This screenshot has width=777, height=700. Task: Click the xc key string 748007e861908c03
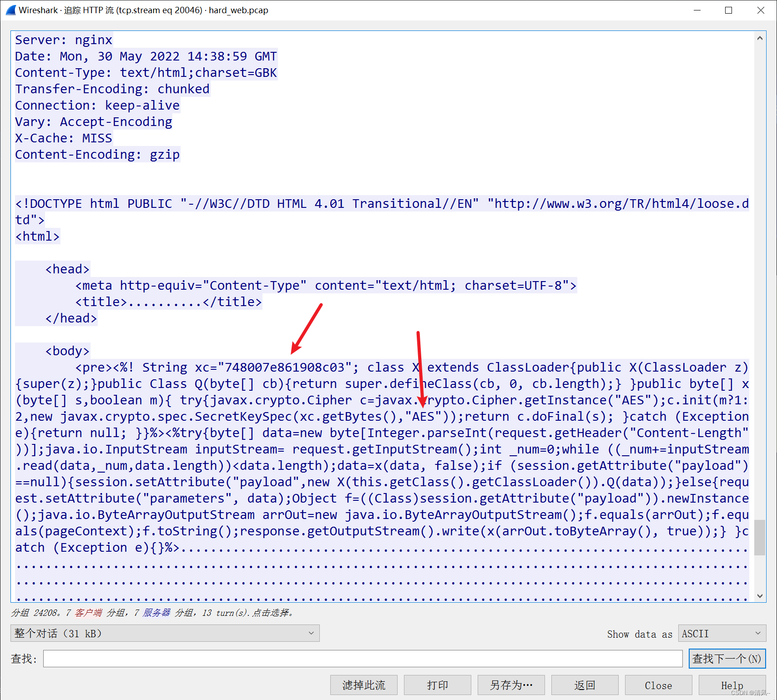coord(285,368)
